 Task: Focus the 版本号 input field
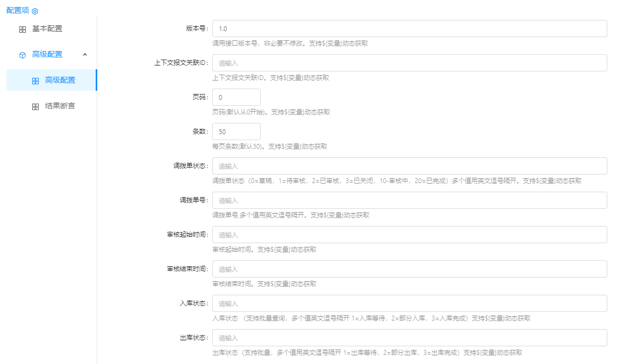coord(410,28)
